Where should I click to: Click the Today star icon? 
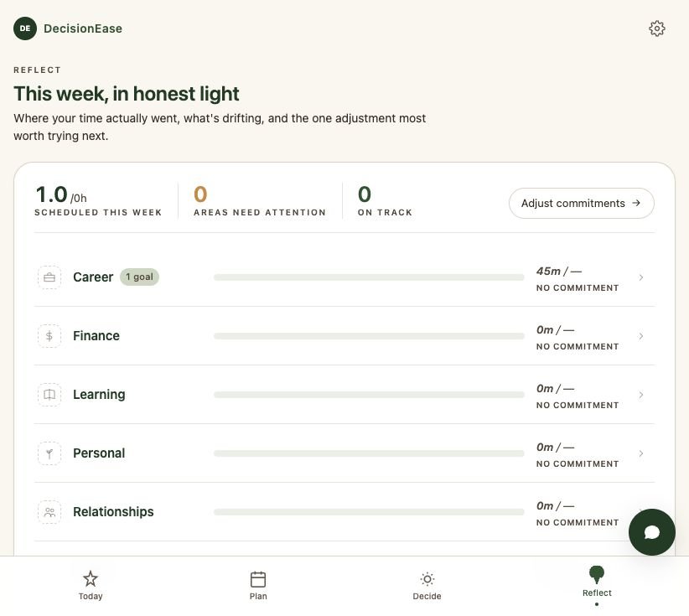pos(91,578)
